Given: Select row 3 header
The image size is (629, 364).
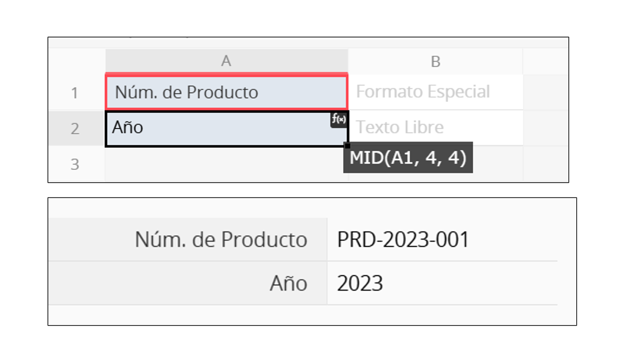Looking at the screenshot, I should pos(75,164).
